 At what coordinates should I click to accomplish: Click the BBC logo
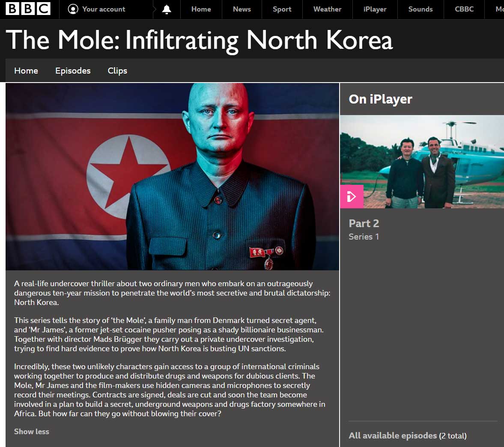(x=28, y=9)
